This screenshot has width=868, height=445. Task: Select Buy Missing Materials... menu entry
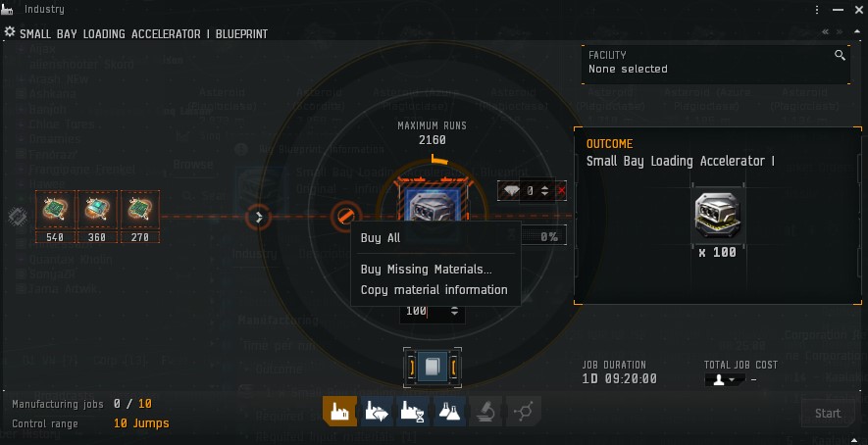(427, 270)
